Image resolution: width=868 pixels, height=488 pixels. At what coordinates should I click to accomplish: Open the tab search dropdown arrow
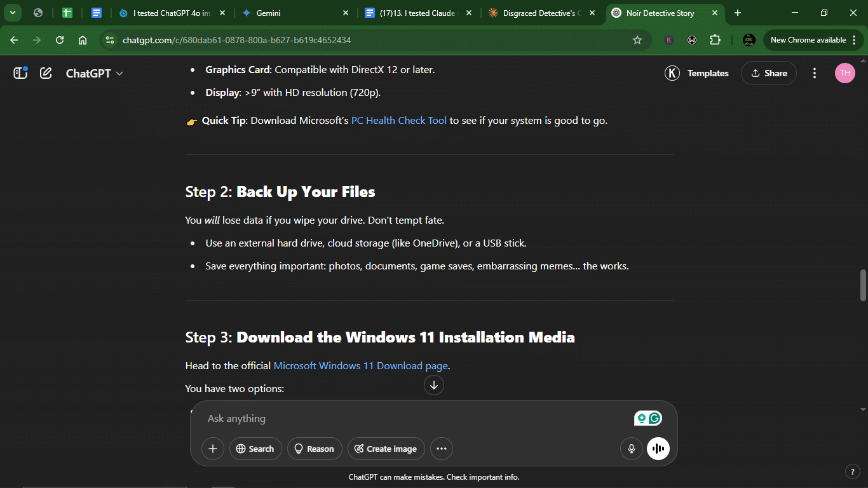[x=12, y=13]
